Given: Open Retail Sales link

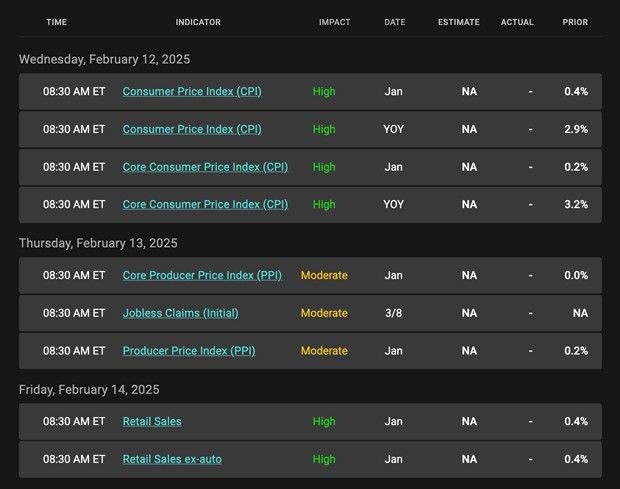Looking at the screenshot, I should pyautogui.click(x=152, y=421).
